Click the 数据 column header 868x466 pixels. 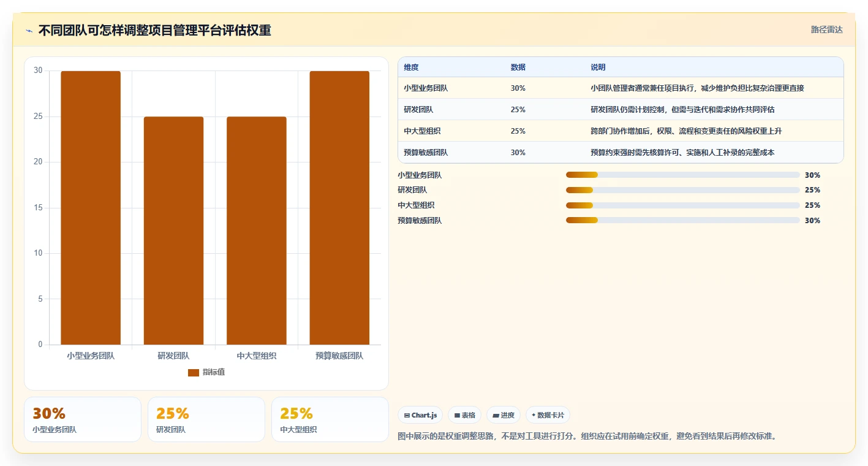click(x=518, y=67)
